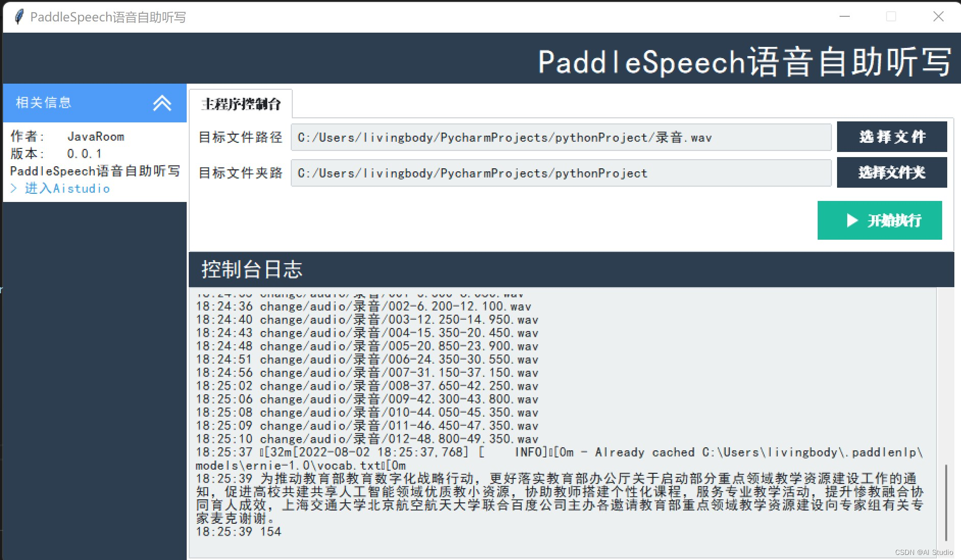Image resolution: width=961 pixels, height=560 pixels.
Task: Collapse the 相关信息 panel using the chevron
Action: 162,103
